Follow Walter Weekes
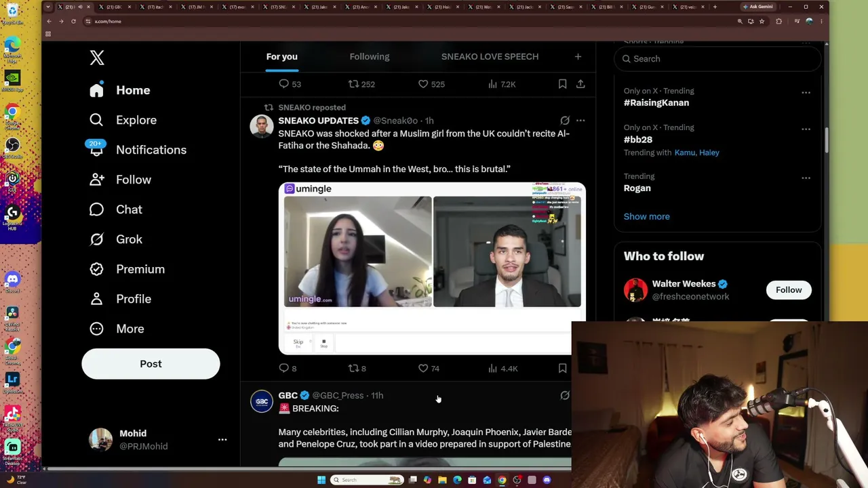 point(789,290)
